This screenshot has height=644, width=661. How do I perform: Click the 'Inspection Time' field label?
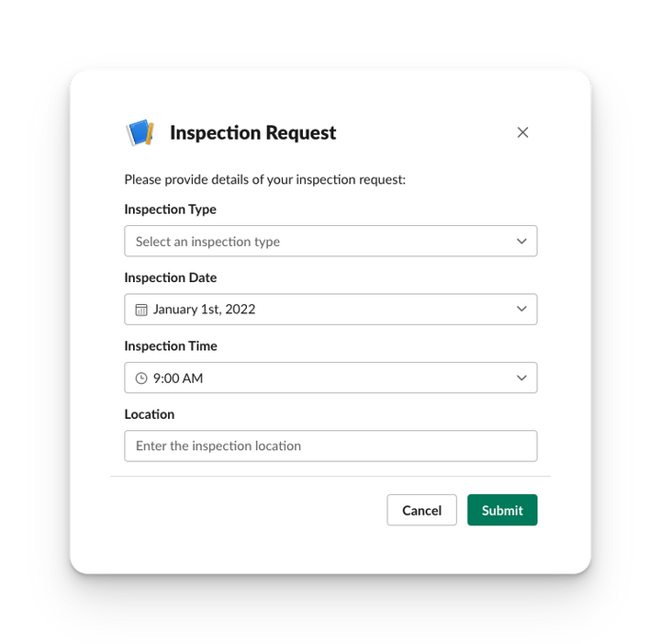(171, 346)
